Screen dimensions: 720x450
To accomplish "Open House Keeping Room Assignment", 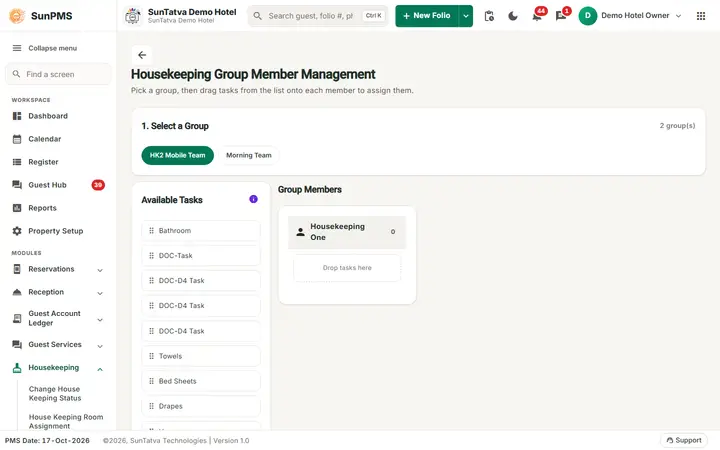I will tap(66, 422).
